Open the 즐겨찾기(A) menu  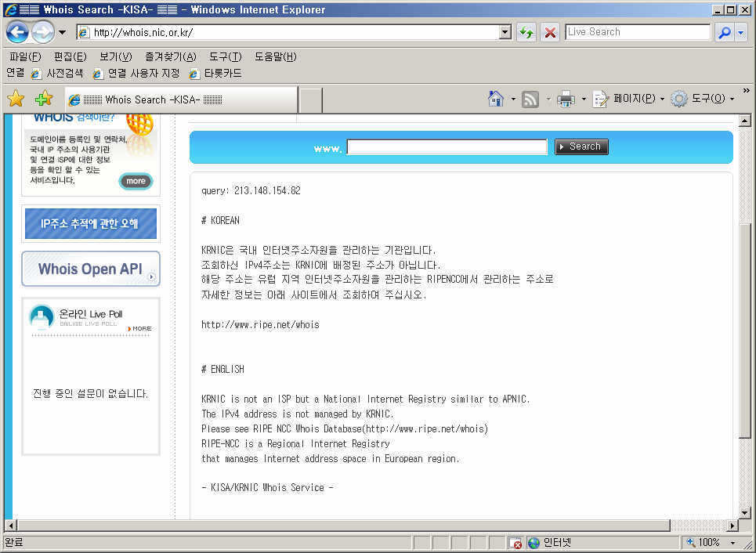point(171,57)
